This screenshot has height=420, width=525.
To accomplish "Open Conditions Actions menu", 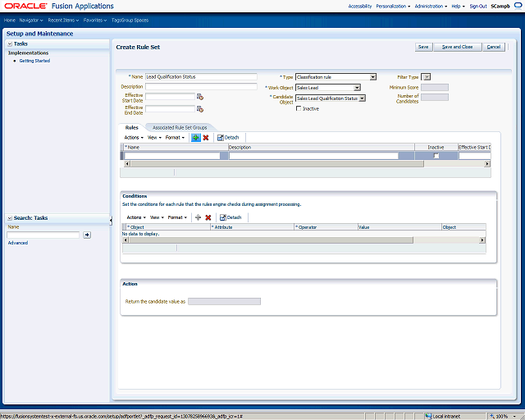I will coord(136,217).
